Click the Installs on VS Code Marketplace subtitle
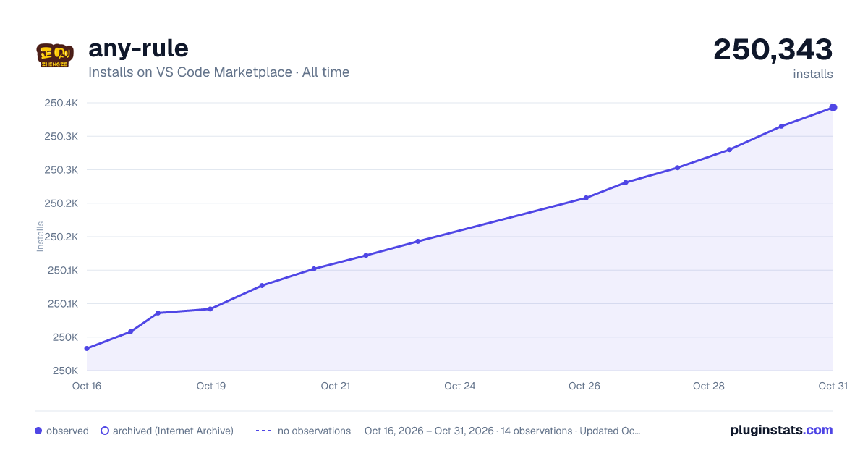 [x=218, y=72]
